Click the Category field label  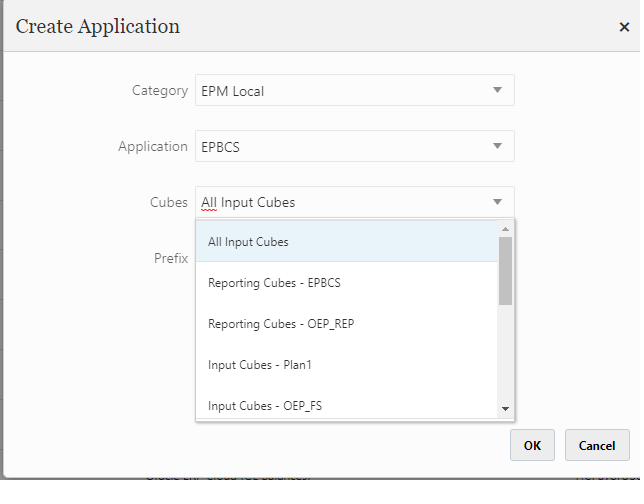point(160,90)
